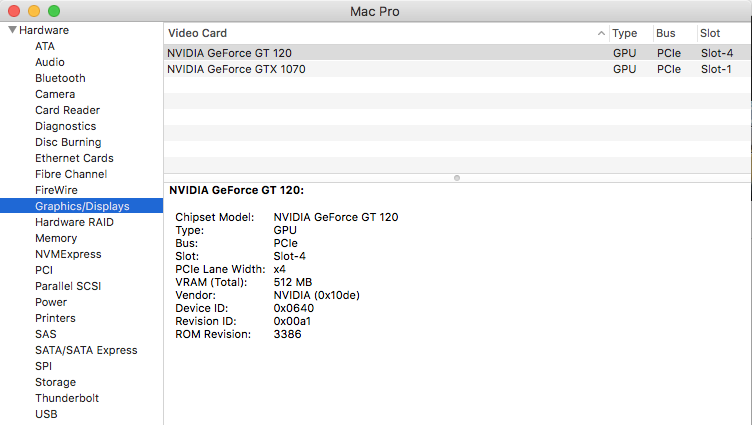Select PCI in the sidebar
The width and height of the screenshot is (752, 425).
44,270
